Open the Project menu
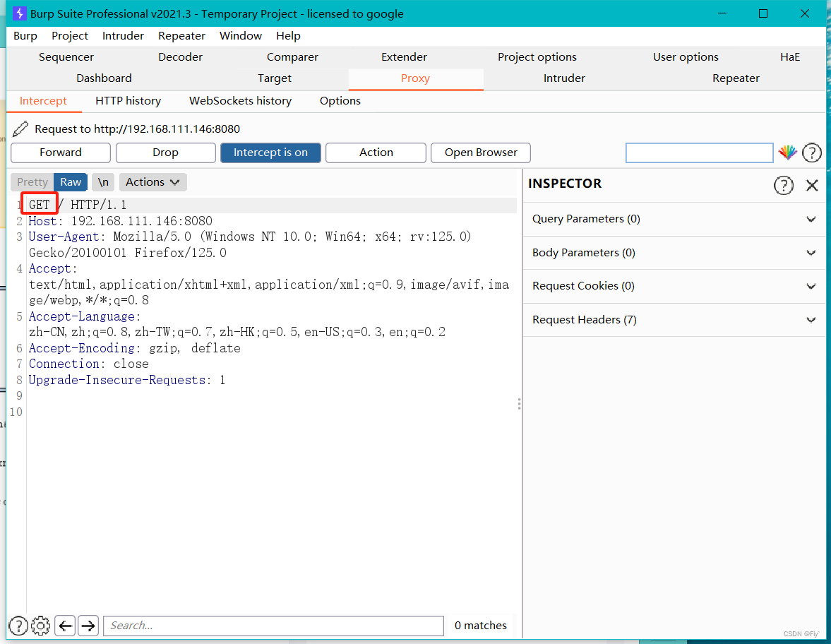Screen dimensions: 831x644 coord(70,35)
